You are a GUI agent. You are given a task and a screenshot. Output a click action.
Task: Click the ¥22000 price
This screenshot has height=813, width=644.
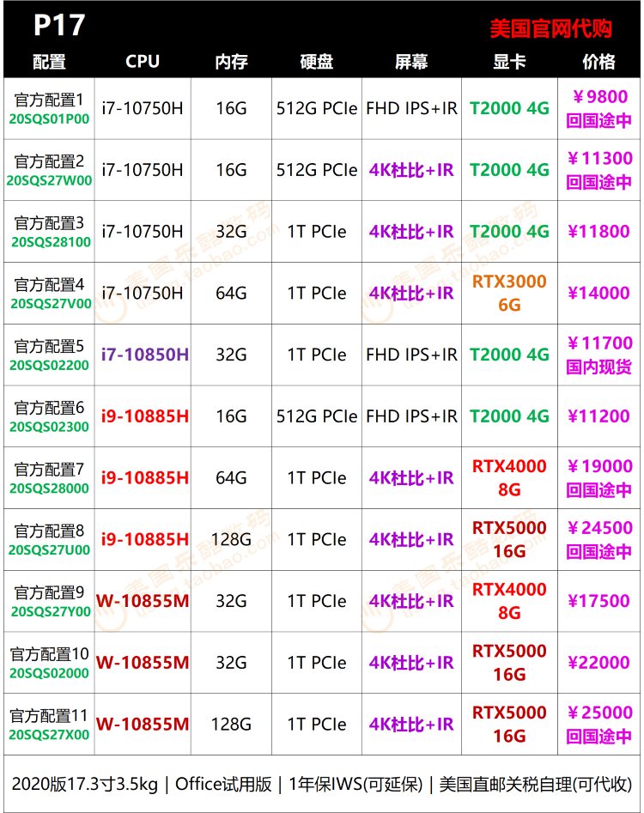coord(598,663)
